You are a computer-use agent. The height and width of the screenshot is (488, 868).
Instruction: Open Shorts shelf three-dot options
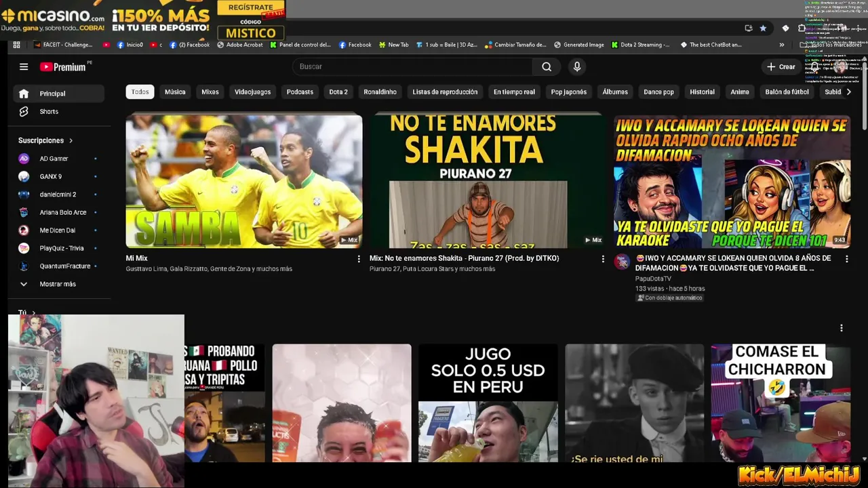pos(841,328)
